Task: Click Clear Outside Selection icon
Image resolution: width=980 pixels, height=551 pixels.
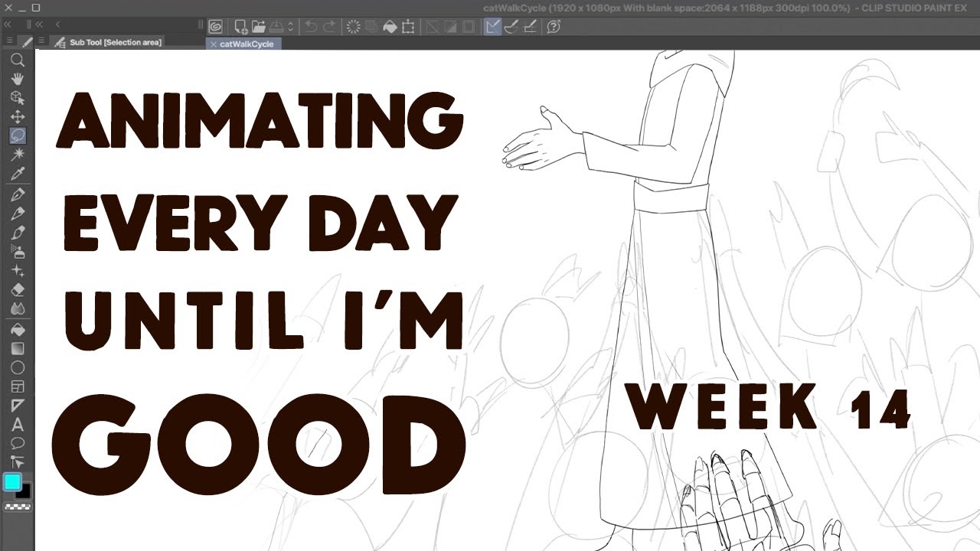Action: point(371,27)
